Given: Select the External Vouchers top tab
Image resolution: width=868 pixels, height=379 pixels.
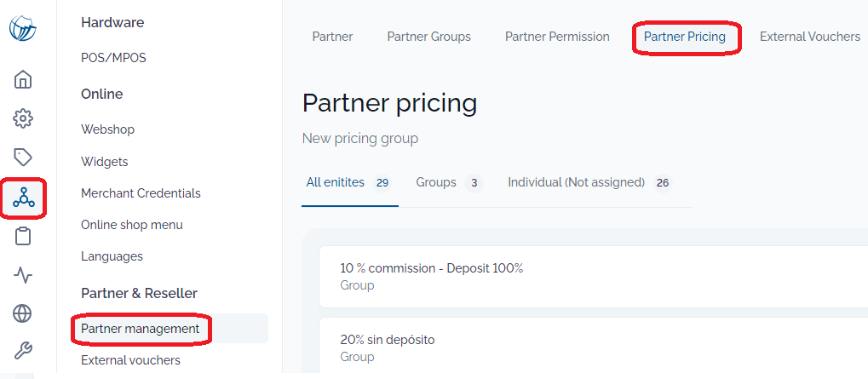Looking at the screenshot, I should pyautogui.click(x=810, y=37).
